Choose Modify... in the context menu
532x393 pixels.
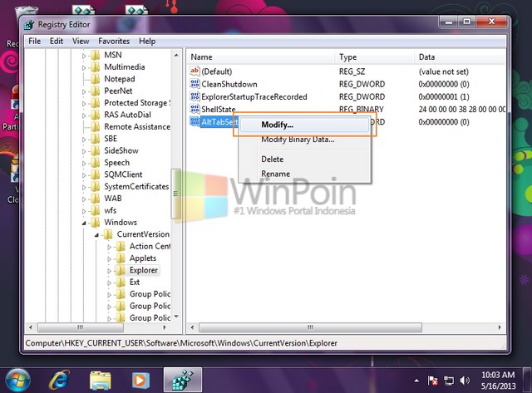[304, 125]
